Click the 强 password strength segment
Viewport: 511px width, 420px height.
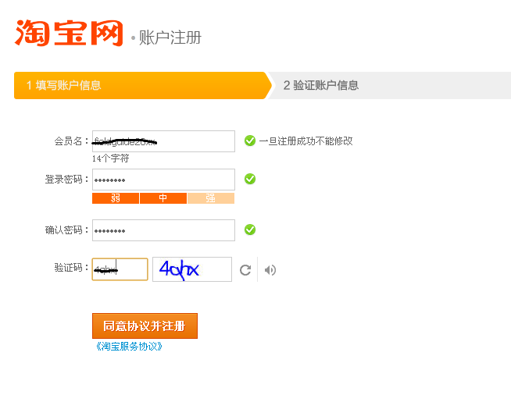211,198
